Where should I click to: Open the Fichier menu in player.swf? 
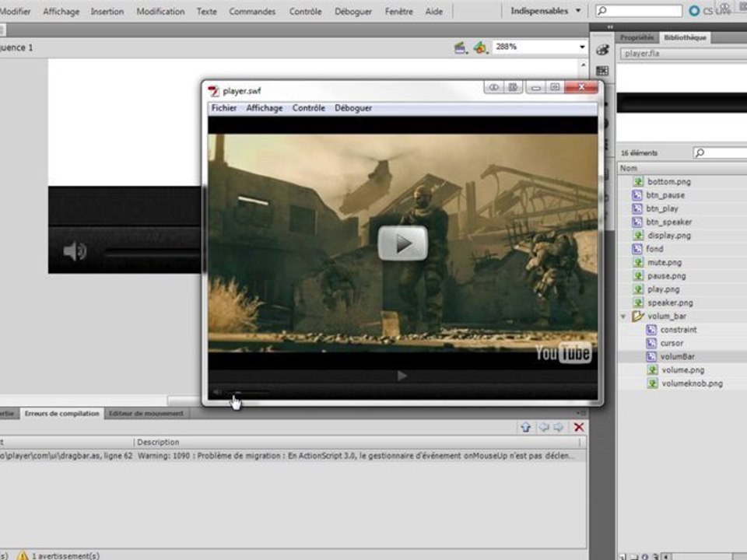[x=224, y=108]
